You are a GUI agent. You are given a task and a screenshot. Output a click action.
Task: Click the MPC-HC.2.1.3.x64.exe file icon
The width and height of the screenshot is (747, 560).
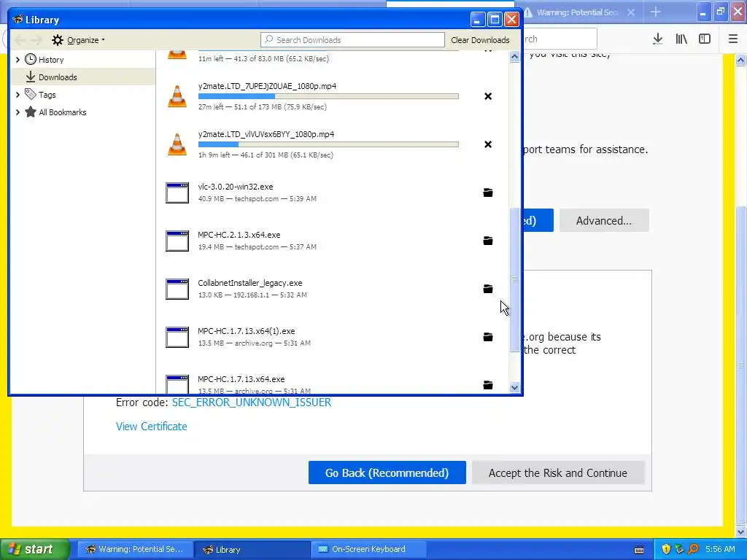coord(177,241)
